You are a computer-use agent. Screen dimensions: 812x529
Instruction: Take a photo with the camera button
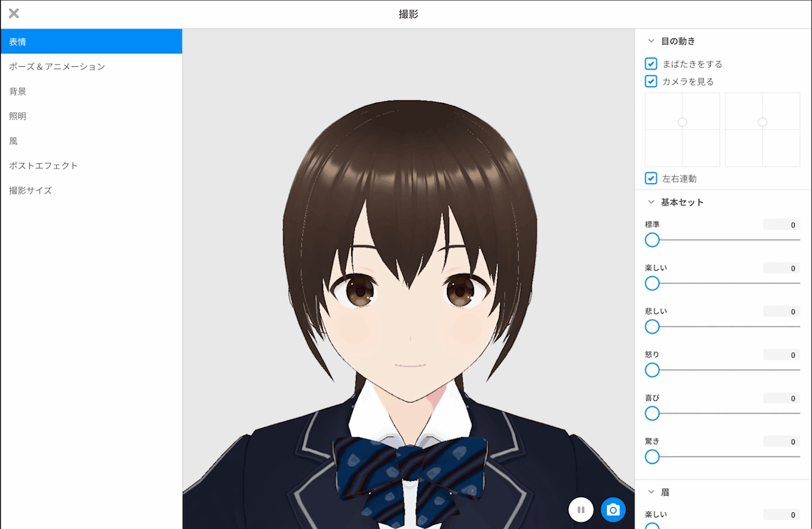[x=613, y=509]
